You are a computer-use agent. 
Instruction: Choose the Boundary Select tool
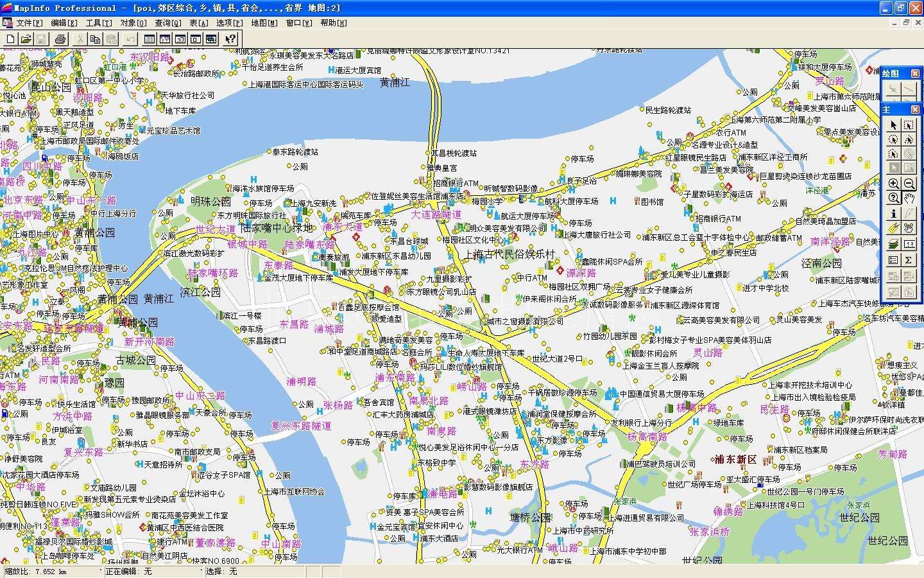coord(893,153)
